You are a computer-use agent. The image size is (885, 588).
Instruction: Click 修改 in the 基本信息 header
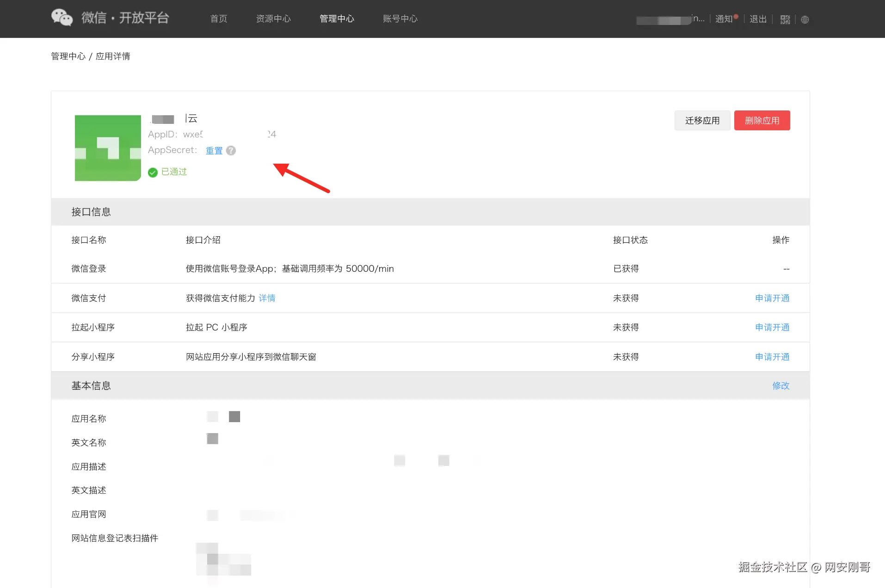(781, 386)
